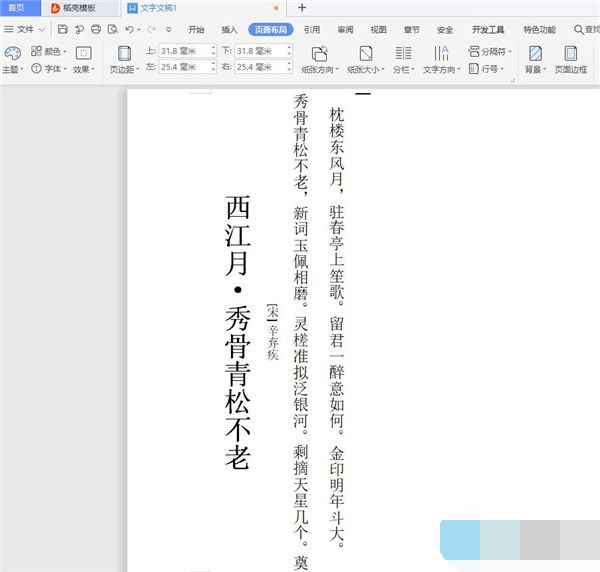Open a new tab with plus button
Screen dimensions: 600x572
pyautogui.click(x=302, y=8)
